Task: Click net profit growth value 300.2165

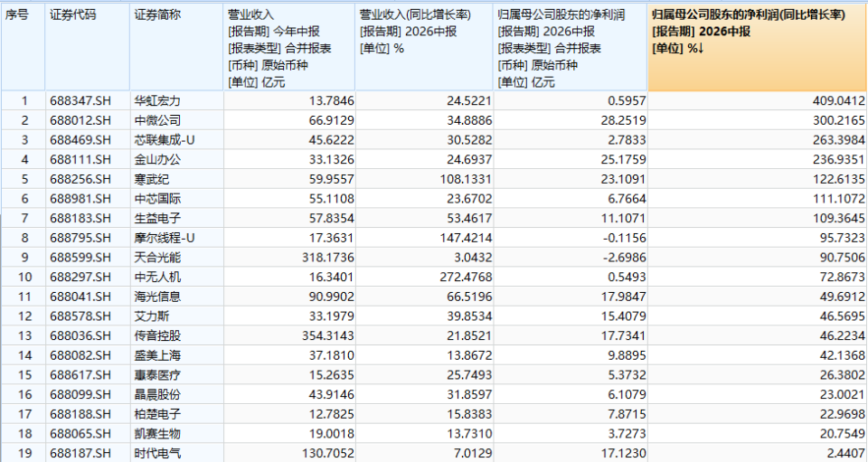Action: (x=840, y=120)
